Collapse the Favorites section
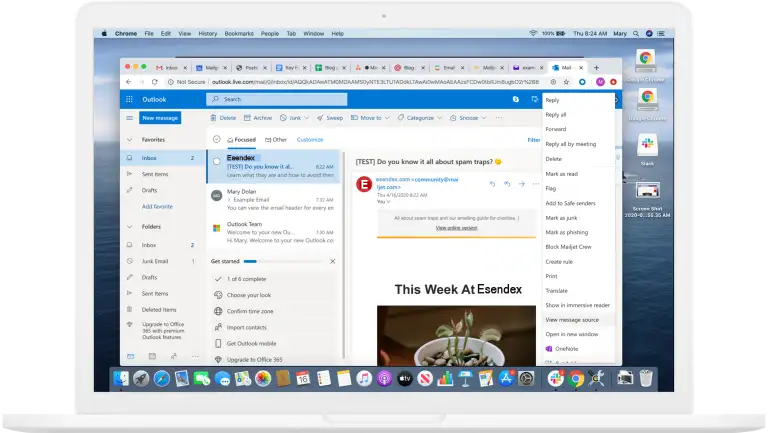The height and width of the screenshot is (433, 768). pos(129,140)
